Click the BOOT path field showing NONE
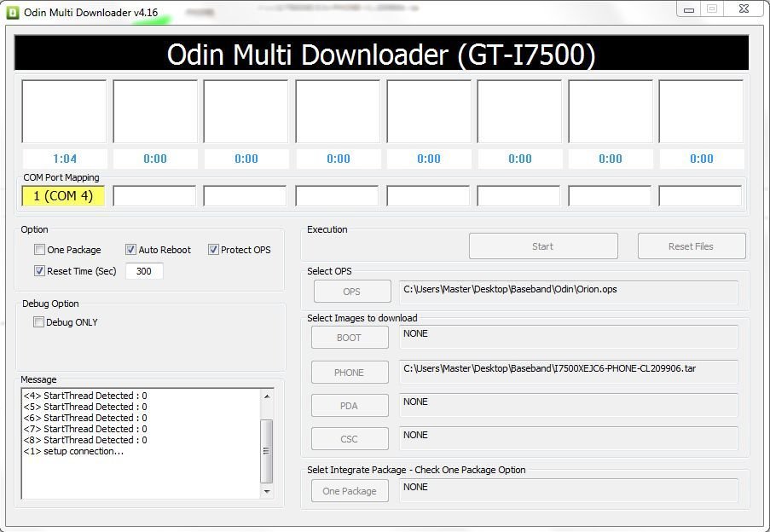Screen dimensions: 770x532 (x=569, y=337)
